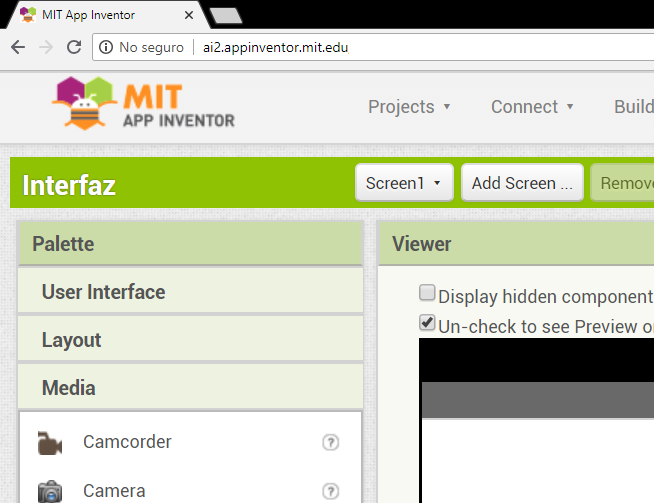Screen dimensions: 654x503
Task: Click the Camera component icon
Action: click(x=49, y=491)
